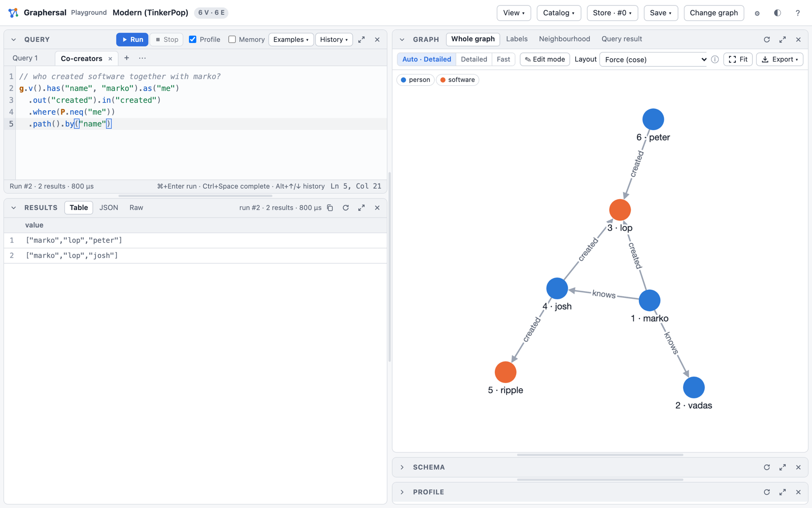
Task: Toggle the Profile checkbox
Action: (x=193, y=39)
